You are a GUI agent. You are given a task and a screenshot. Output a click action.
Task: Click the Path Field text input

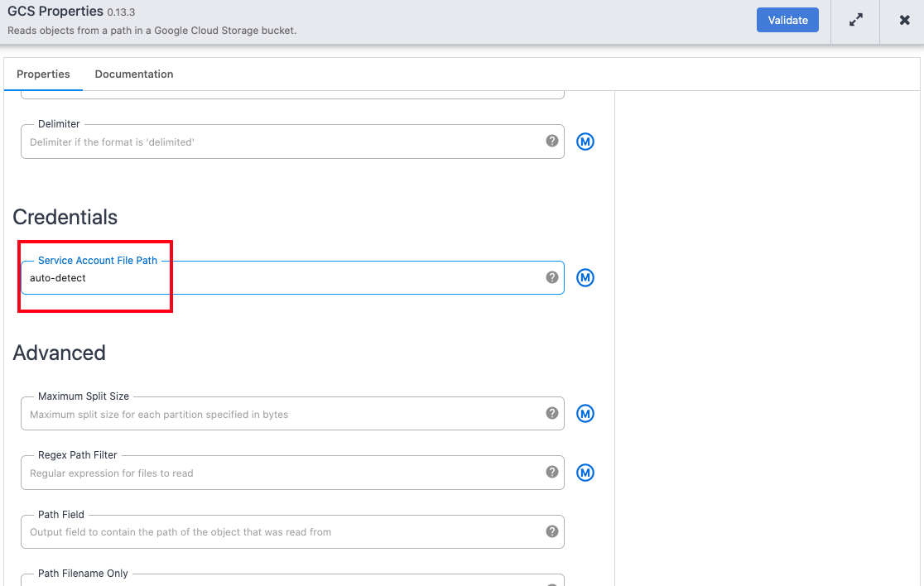pyautogui.click(x=282, y=532)
